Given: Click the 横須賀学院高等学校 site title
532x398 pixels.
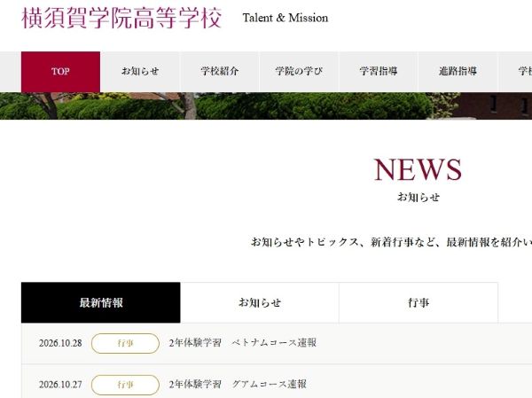Looking at the screenshot, I should pyautogui.click(x=121, y=18).
